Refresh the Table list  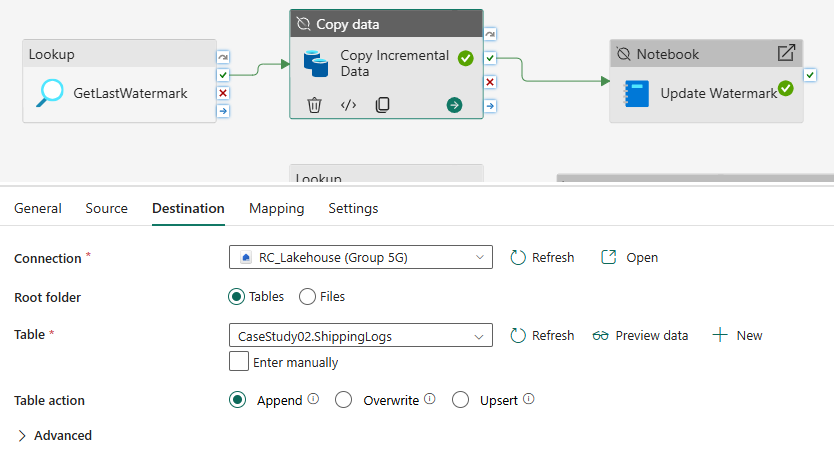point(542,336)
